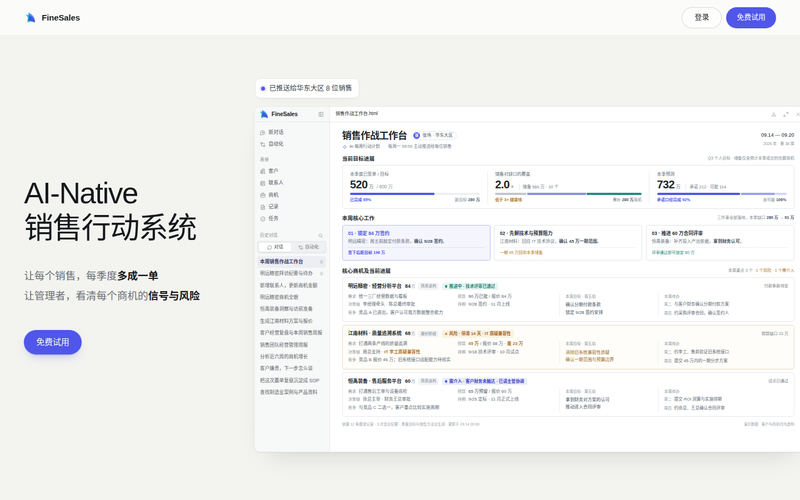The image size is (800, 500).
Task: Open the 03 · 推进 60 万合同评审 card
Action: [x=719, y=243]
